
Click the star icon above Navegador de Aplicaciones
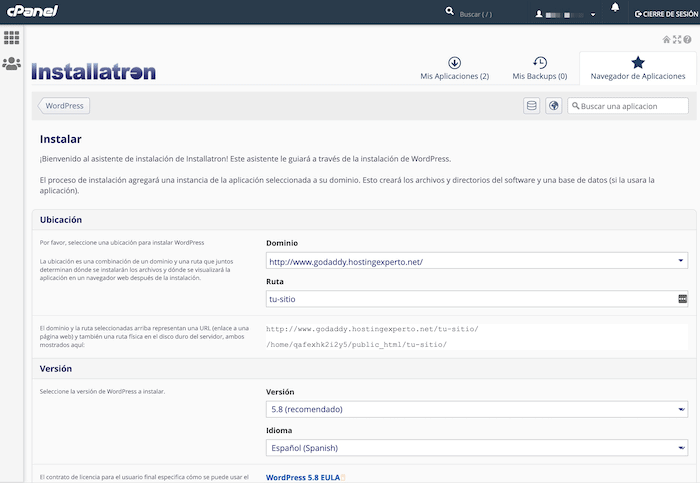coord(638,62)
